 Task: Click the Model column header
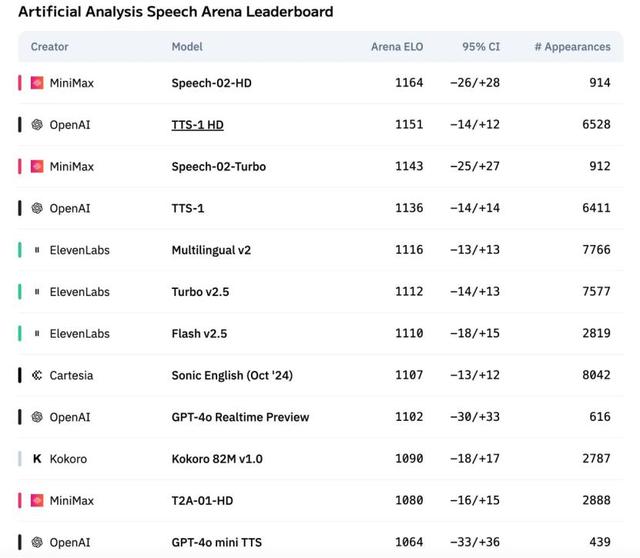click(187, 47)
